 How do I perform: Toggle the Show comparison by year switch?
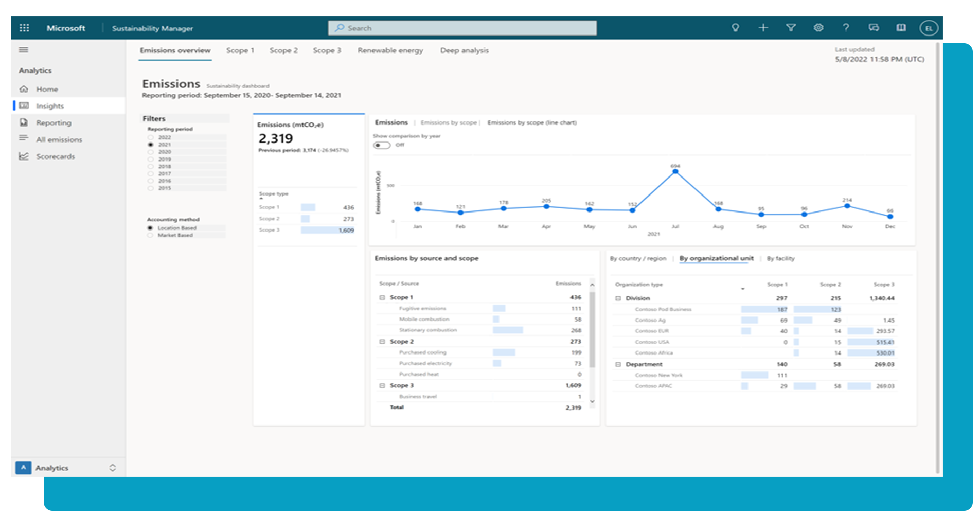pyautogui.click(x=382, y=145)
